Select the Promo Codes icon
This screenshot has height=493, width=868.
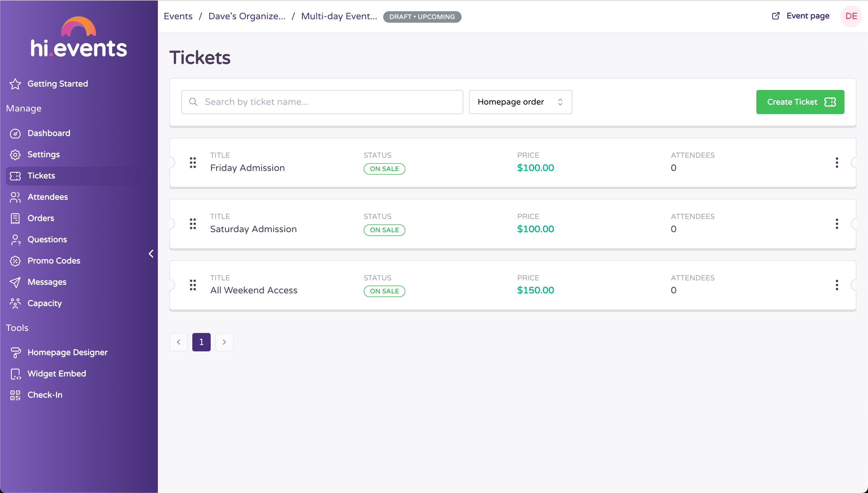coord(16,261)
